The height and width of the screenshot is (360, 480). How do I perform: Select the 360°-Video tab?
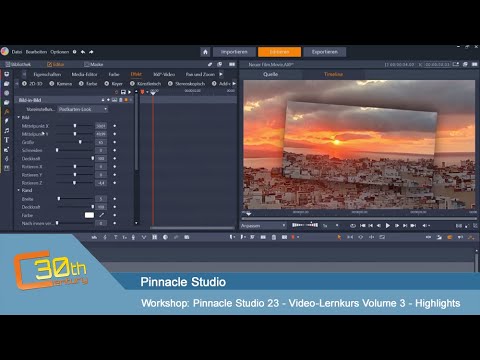coord(164,74)
